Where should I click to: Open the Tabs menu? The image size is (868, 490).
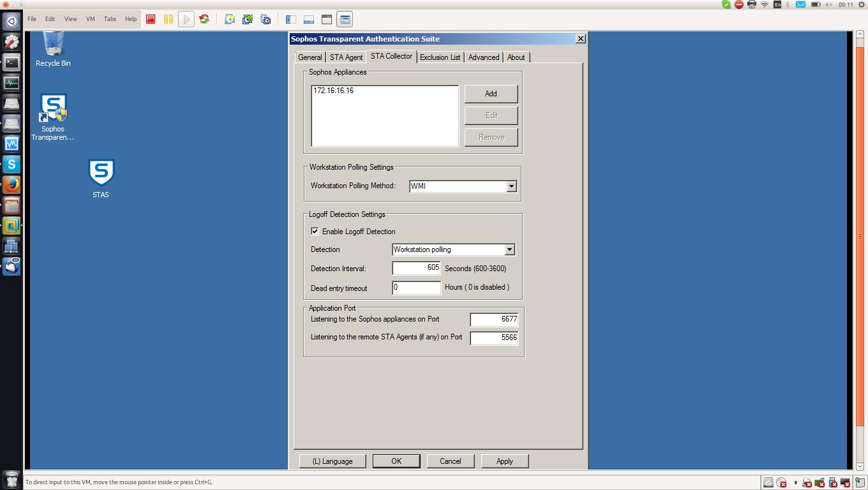(x=110, y=19)
